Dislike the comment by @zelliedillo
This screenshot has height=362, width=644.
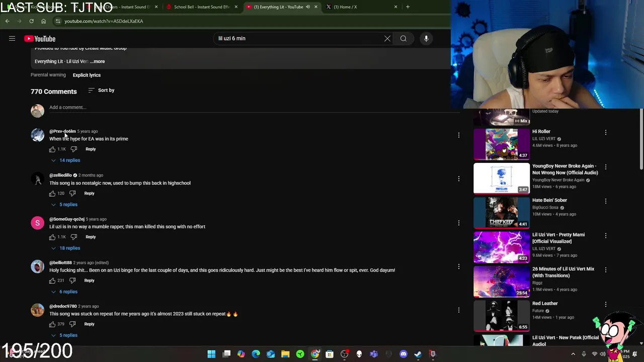coord(72,193)
